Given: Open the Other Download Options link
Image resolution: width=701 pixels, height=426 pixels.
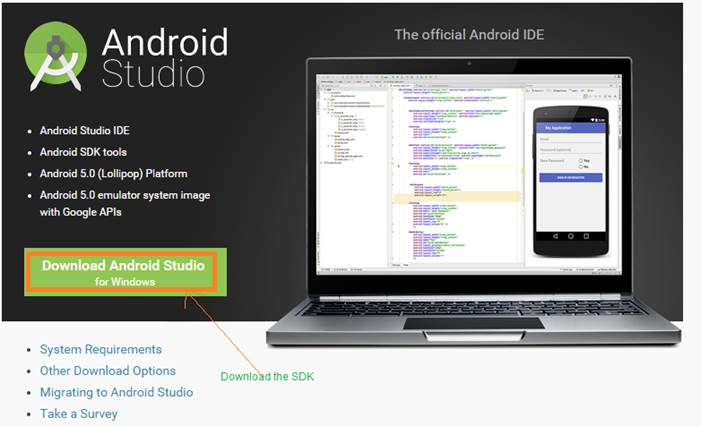Looking at the screenshot, I should point(107,371).
